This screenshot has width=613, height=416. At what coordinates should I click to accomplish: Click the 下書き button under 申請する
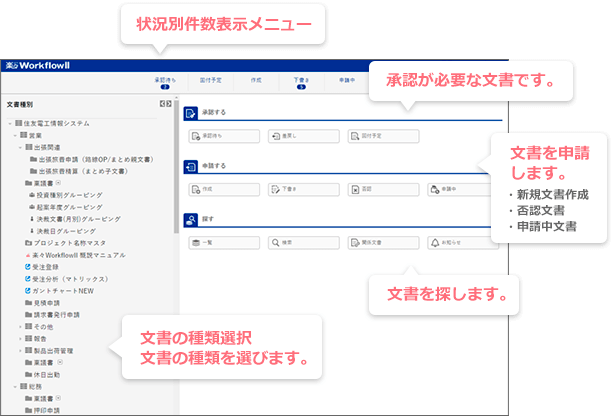tap(304, 190)
